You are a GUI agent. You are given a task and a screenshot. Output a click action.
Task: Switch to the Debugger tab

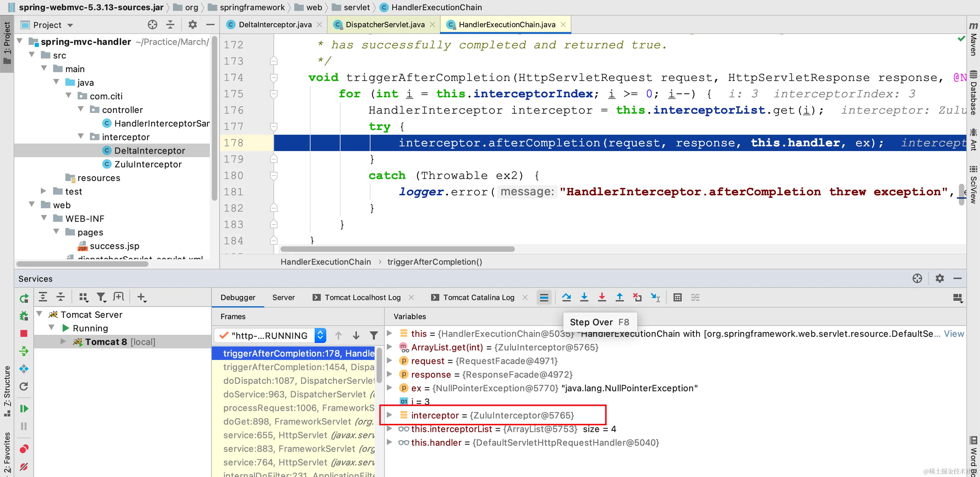pos(238,297)
